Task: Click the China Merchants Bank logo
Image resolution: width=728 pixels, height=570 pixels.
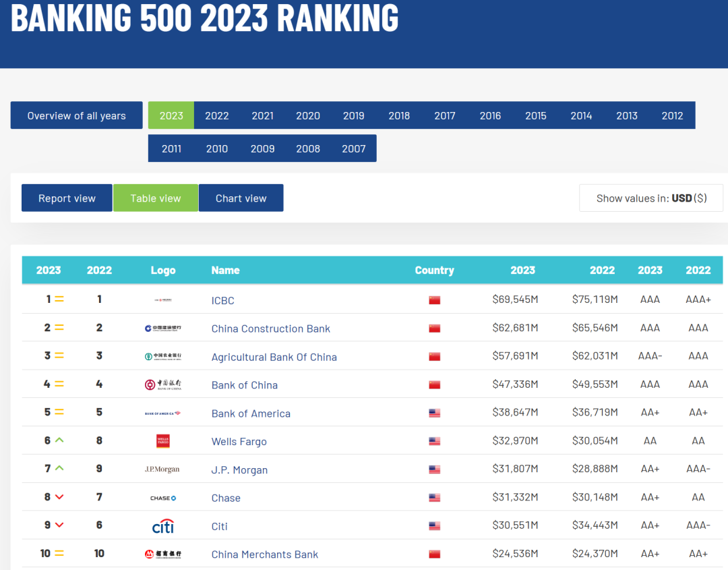Action: [x=163, y=554]
